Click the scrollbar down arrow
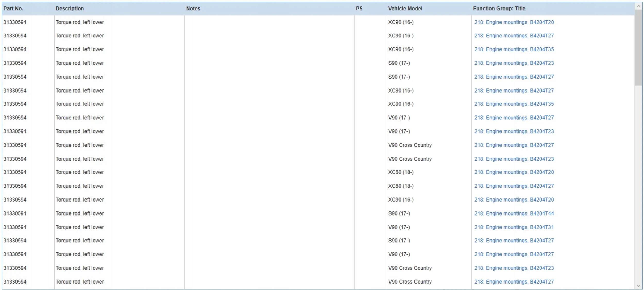Image resolution: width=644 pixels, height=290 pixels. point(638,286)
